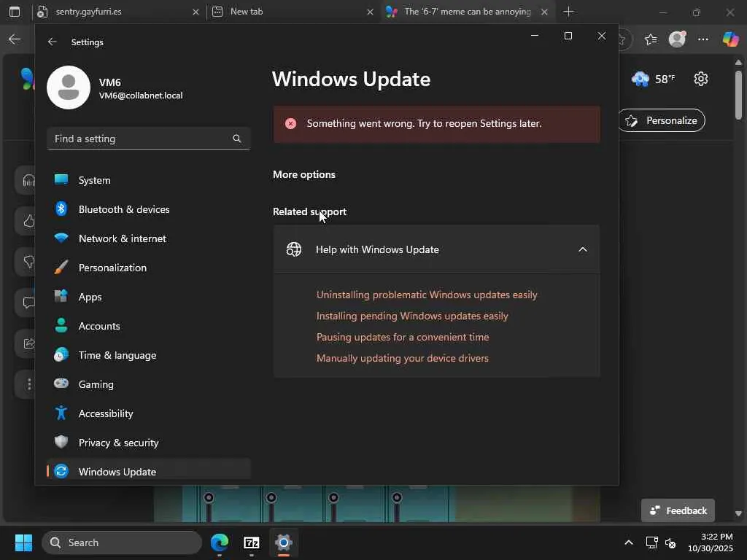Open Microsoft Edge from the taskbar

(220, 542)
